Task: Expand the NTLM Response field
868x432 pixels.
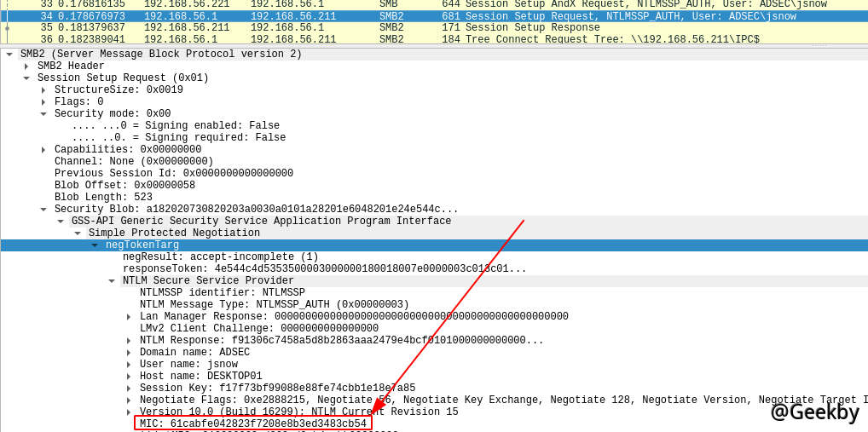Action: point(129,341)
